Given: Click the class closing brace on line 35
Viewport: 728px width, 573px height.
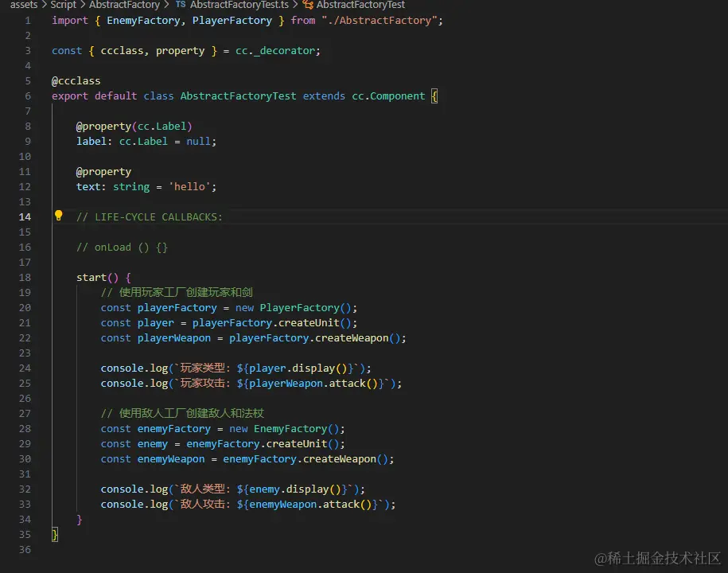Looking at the screenshot, I should coord(55,535).
